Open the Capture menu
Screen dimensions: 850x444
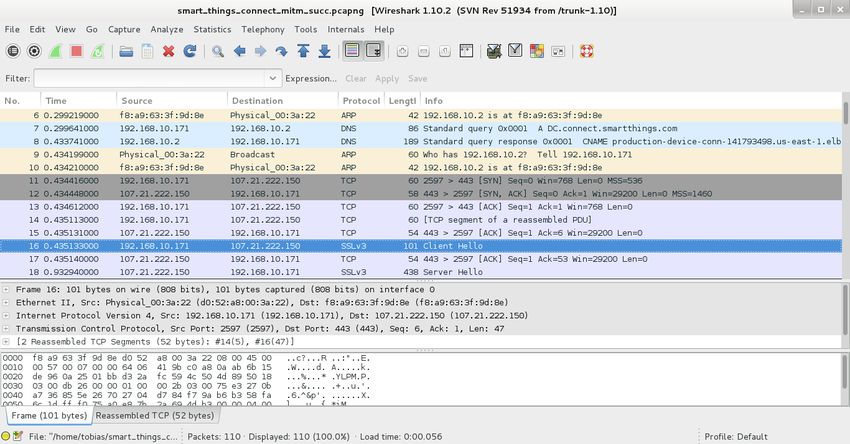[x=124, y=29]
